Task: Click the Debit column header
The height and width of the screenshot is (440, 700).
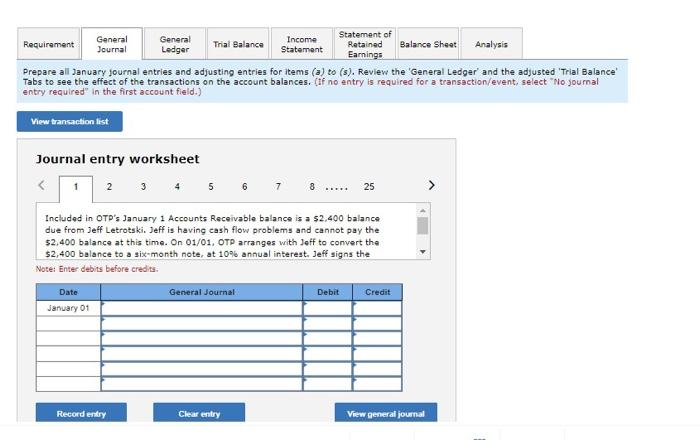Action: point(328,292)
